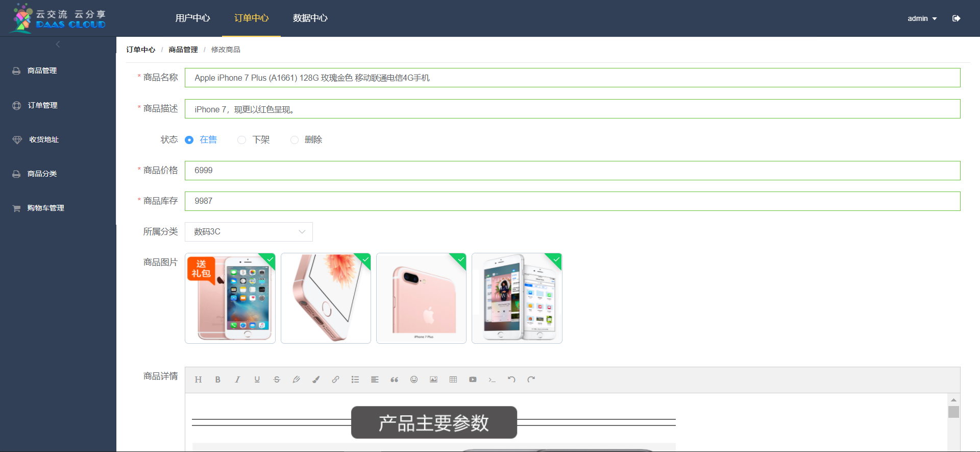The width and height of the screenshot is (980, 452).
Task: Switch to the 用户中心 tab
Action: click(192, 18)
